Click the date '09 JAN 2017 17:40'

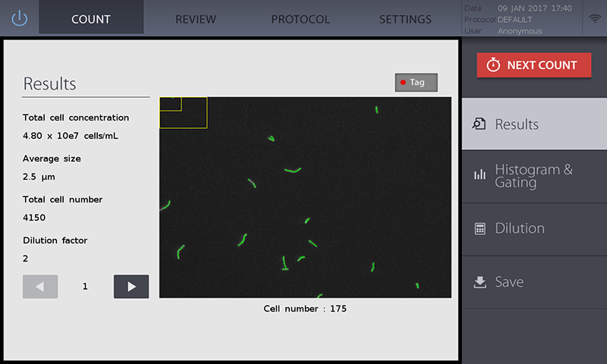[535, 8]
